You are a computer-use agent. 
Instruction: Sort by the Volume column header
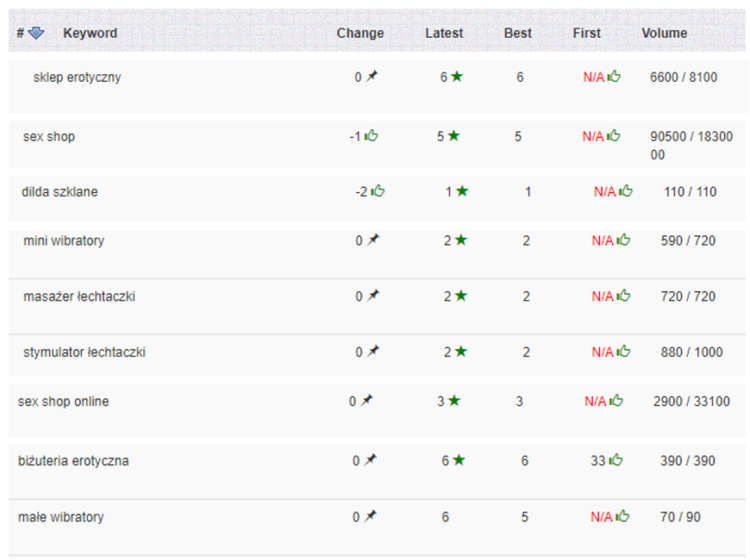coord(664,33)
